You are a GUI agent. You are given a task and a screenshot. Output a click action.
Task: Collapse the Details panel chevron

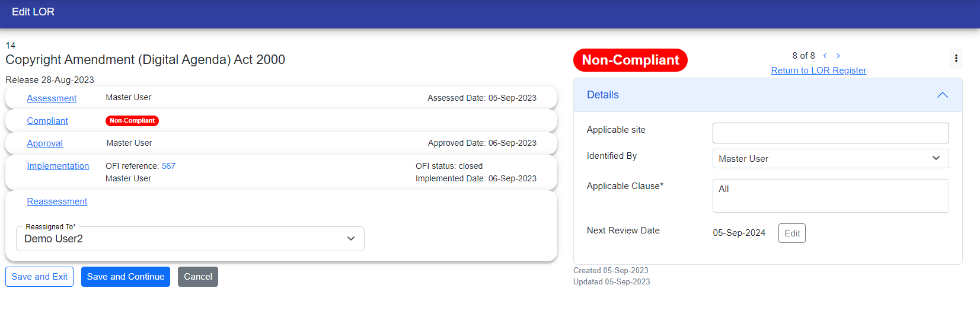(942, 95)
